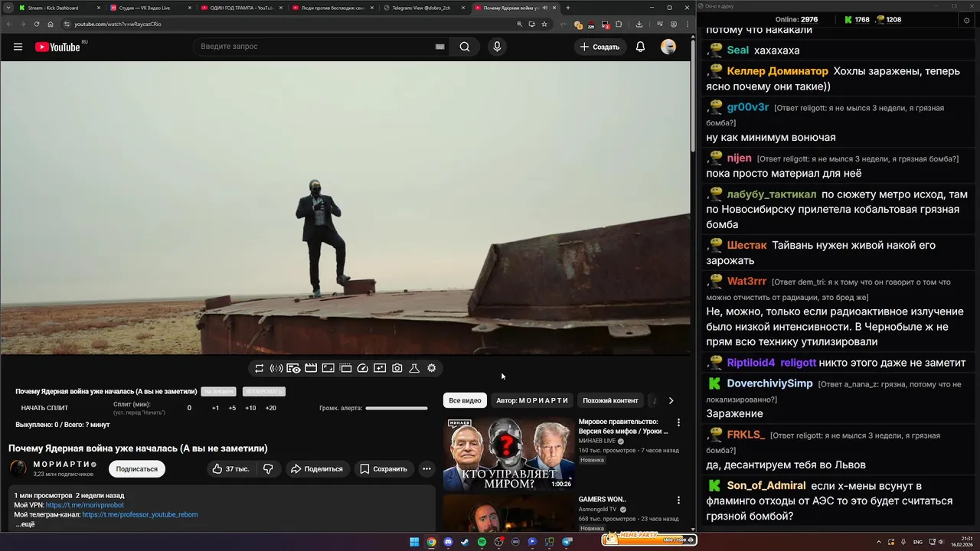980x551 pixels.
Task: Open the on-screen keyboard in search box
Action: (x=439, y=47)
